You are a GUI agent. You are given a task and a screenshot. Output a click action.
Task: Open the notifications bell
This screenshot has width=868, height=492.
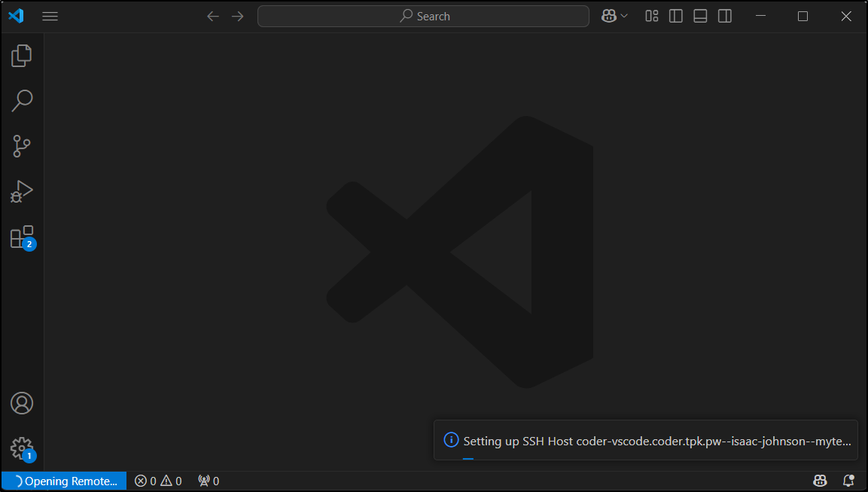click(848, 481)
